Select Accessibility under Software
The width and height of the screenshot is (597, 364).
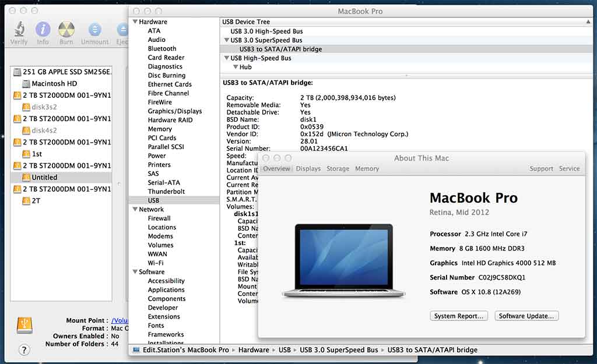(x=166, y=281)
